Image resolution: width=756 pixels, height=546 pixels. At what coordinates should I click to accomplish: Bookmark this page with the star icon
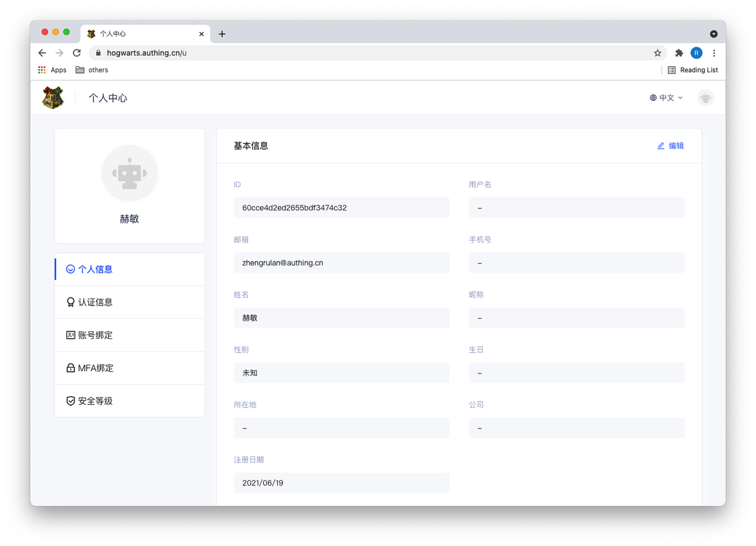pos(657,53)
